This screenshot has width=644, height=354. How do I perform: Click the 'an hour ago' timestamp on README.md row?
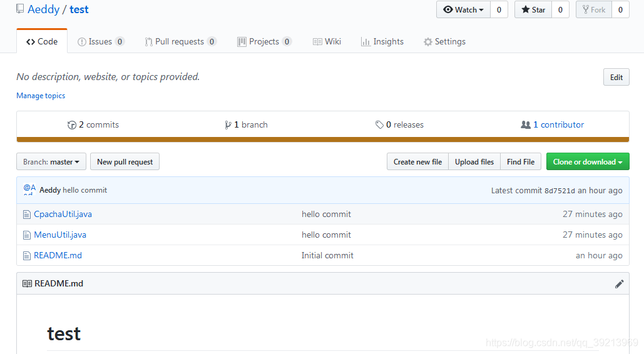[599, 255]
